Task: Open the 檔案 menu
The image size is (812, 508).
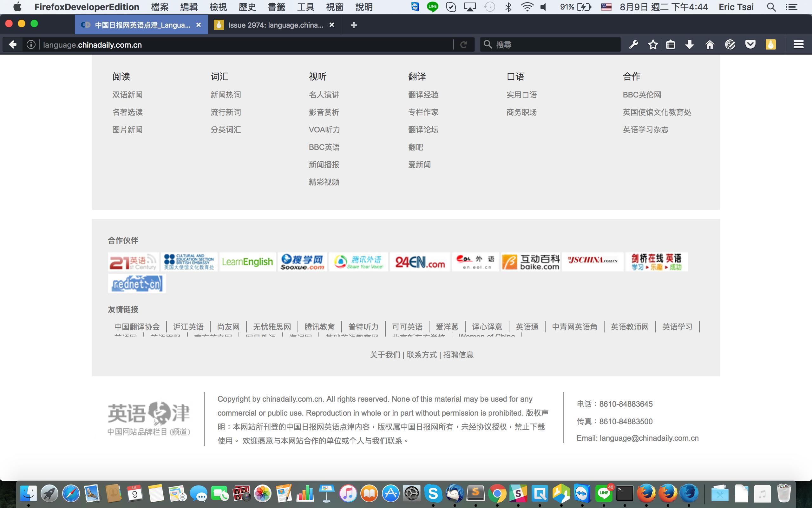Action: (160, 7)
